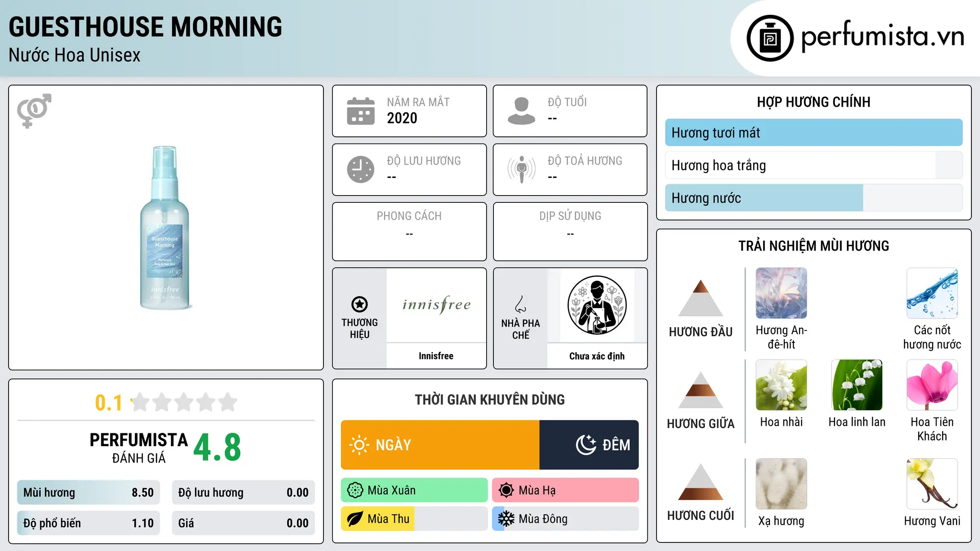Screen dimensions: 980x551
Task: Click the Phong cách card
Action: click(410, 231)
